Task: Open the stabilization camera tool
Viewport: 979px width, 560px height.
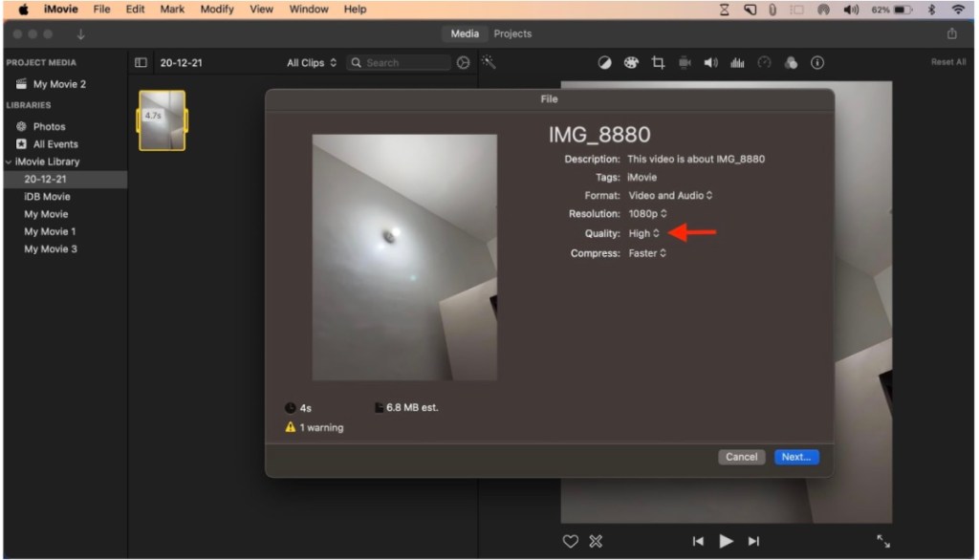Action: 685,62
